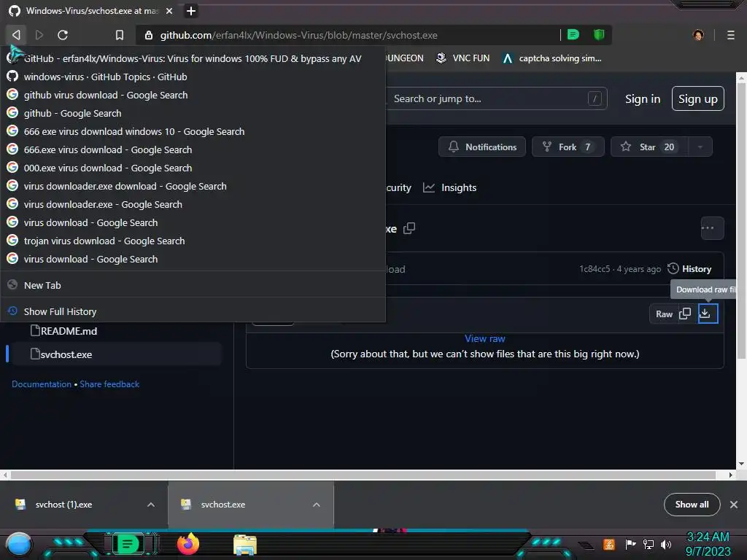Launch Firefox from the taskbar

click(x=188, y=544)
